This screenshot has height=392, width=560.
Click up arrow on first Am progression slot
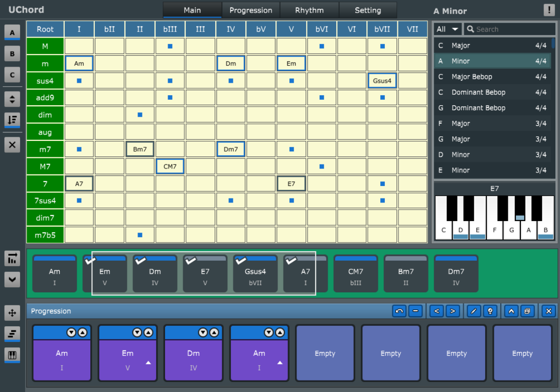click(x=82, y=332)
